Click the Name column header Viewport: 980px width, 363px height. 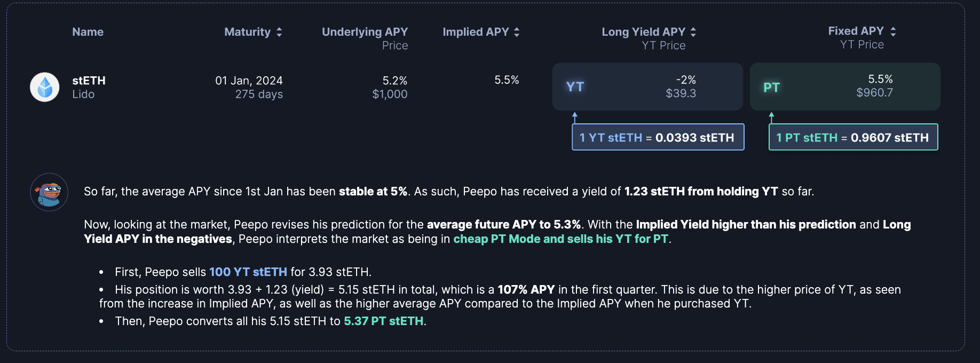tap(88, 32)
